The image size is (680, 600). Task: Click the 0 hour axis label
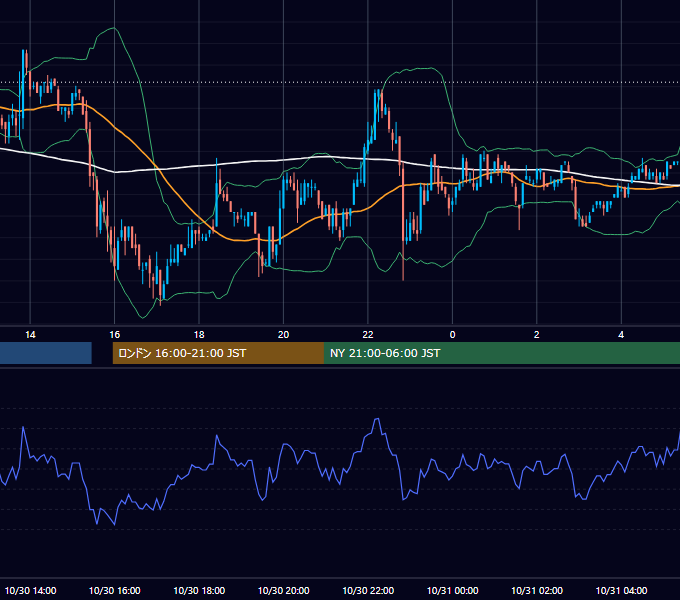pyautogui.click(x=452, y=335)
